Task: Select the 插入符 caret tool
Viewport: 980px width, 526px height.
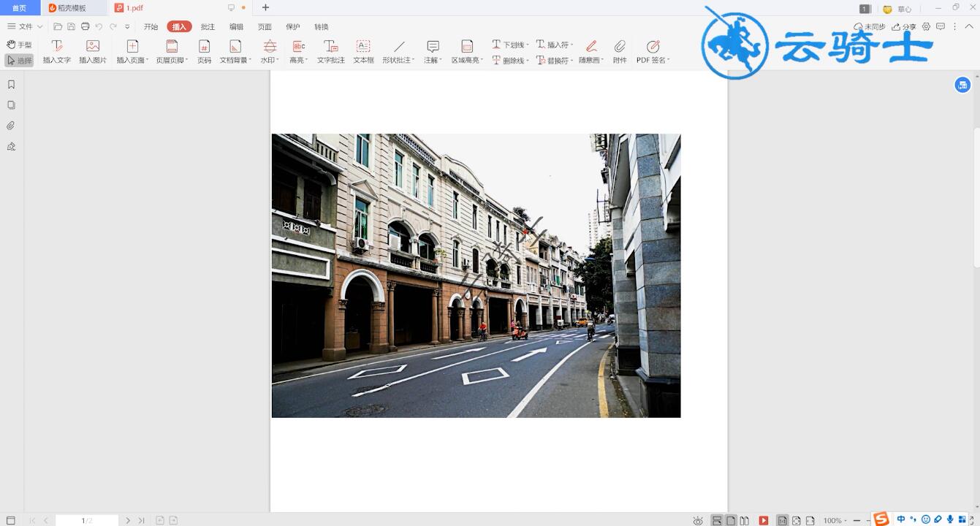Action: coord(554,45)
